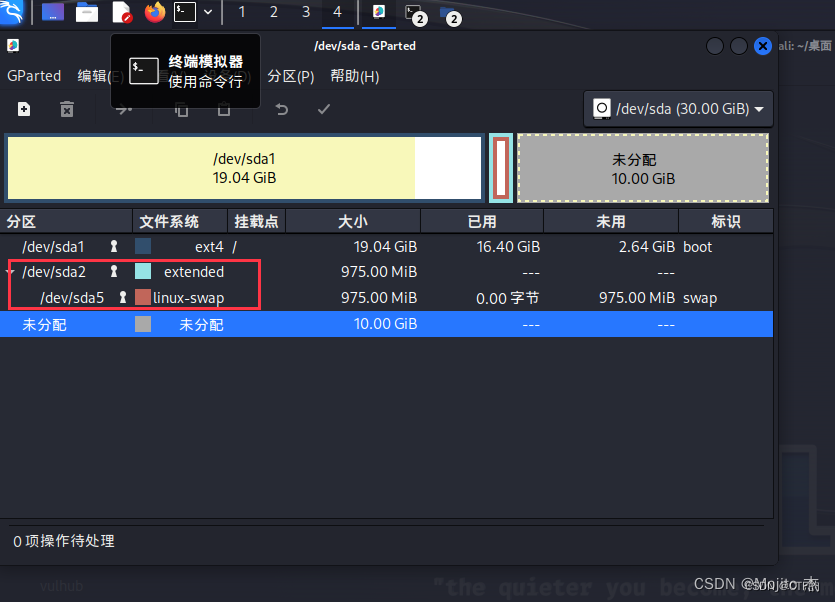The width and height of the screenshot is (835, 602).
Task: Click the disk icon in device selector
Action: [x=601, y=109]
